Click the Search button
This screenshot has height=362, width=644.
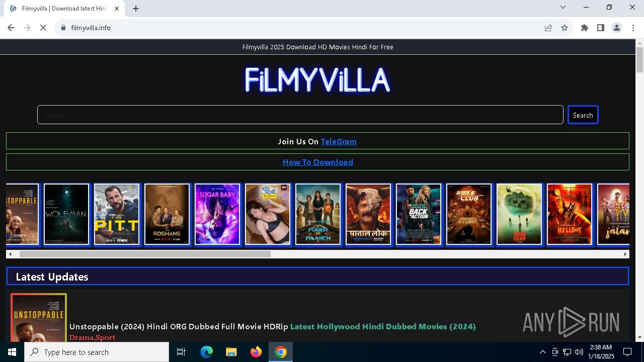point(583,115)
